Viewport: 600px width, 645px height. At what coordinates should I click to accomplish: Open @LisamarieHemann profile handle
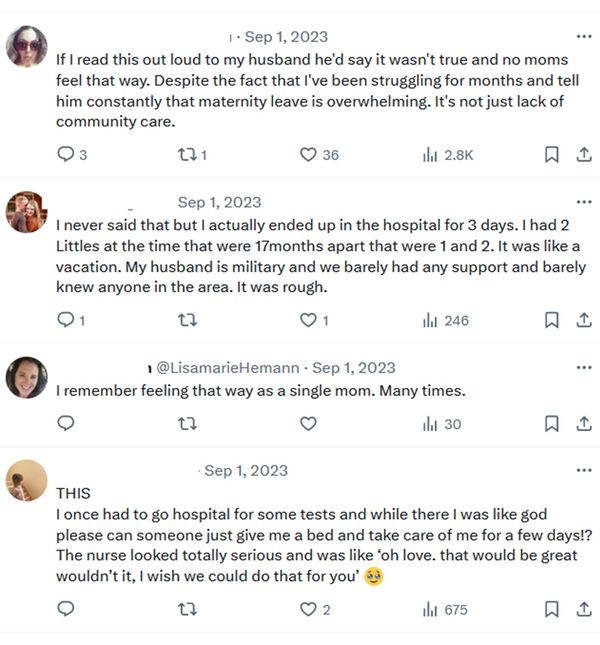[228, 368]
